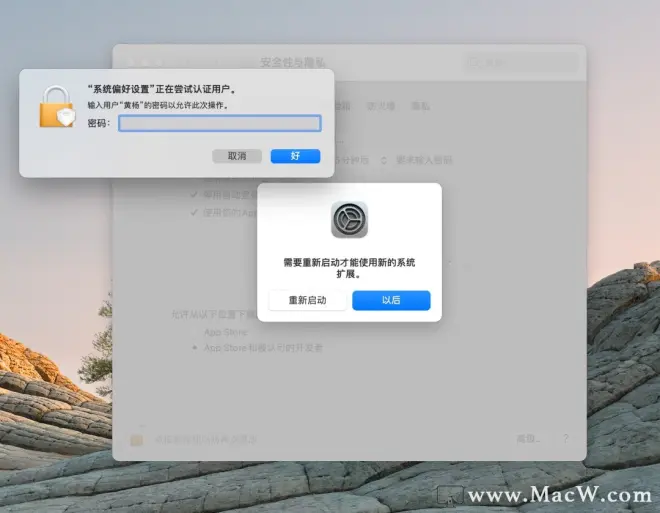
Task: Switch to the 隐私 tab
Action: click(420, 106)
